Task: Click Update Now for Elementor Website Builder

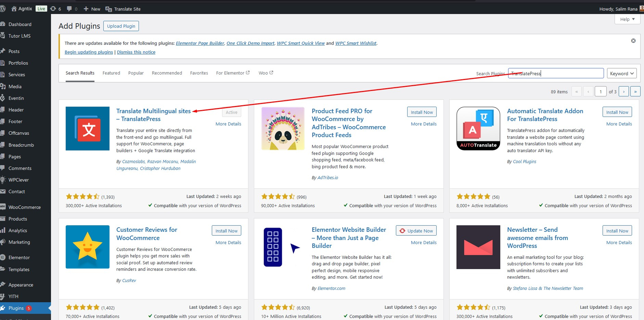Action: click(416, 231)
